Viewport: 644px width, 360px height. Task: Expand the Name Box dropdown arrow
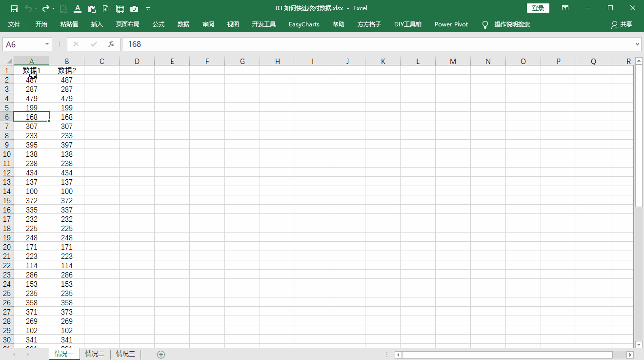click(47, 44)
